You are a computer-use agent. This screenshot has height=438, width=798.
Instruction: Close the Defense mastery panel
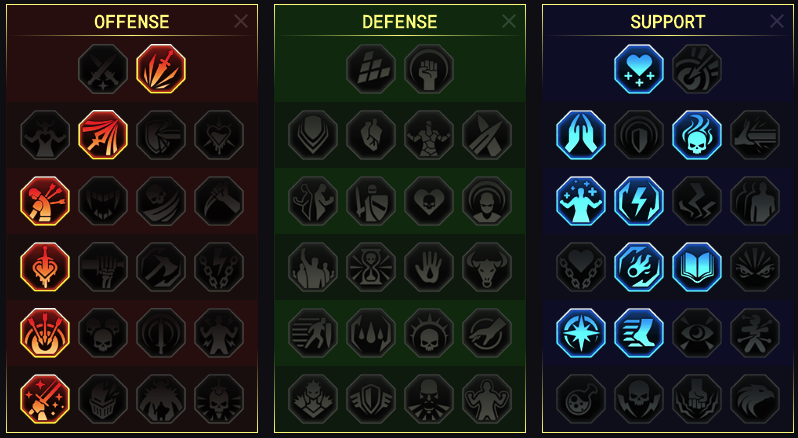coord(508,21)
